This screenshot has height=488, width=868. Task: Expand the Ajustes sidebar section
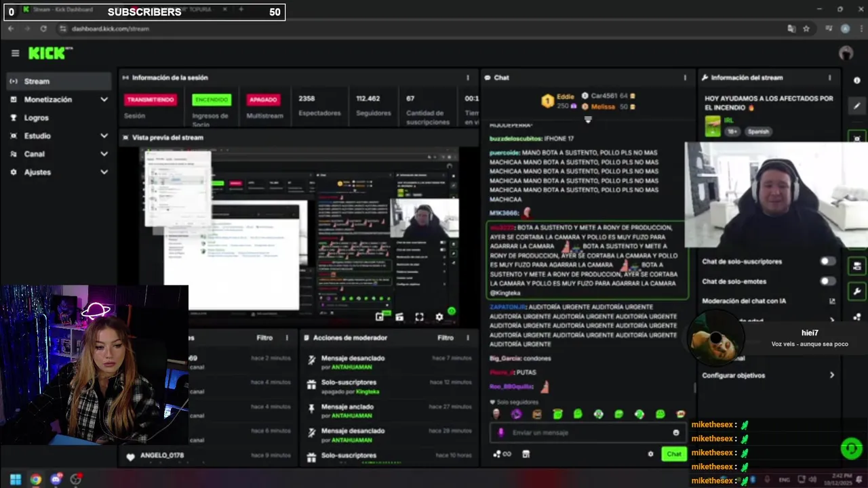(59, 172)
